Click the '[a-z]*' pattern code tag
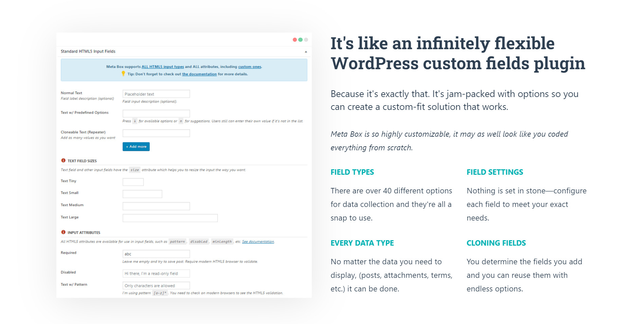 click(160, 293)
